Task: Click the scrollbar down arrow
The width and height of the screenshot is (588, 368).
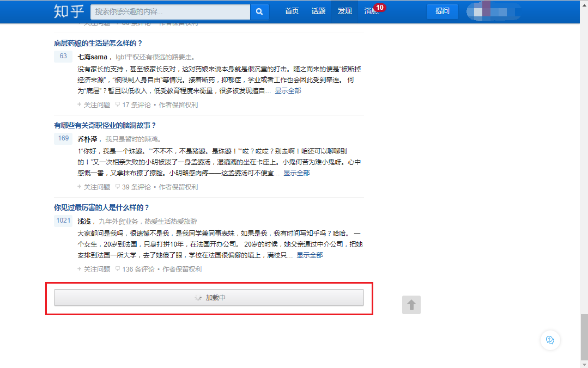Action: point(584,364)
